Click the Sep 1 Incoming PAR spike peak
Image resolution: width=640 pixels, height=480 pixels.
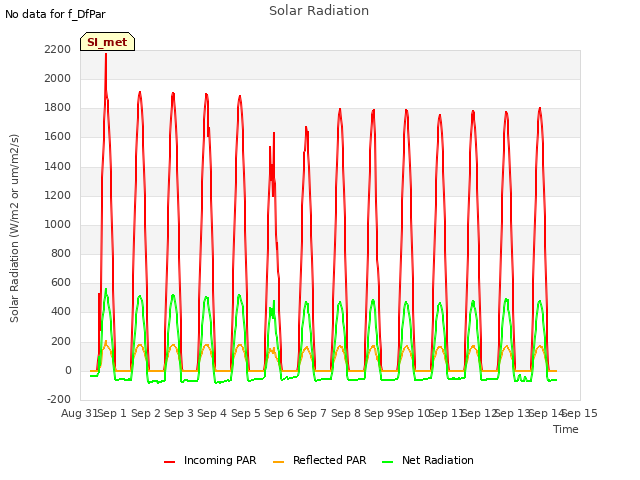tap(106, 55)
